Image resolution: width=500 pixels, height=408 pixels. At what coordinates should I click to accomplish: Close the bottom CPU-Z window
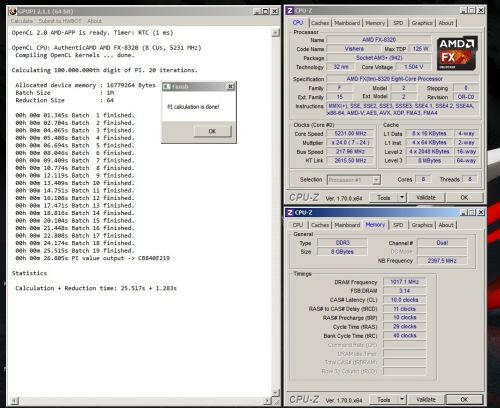tap(481, 212)
